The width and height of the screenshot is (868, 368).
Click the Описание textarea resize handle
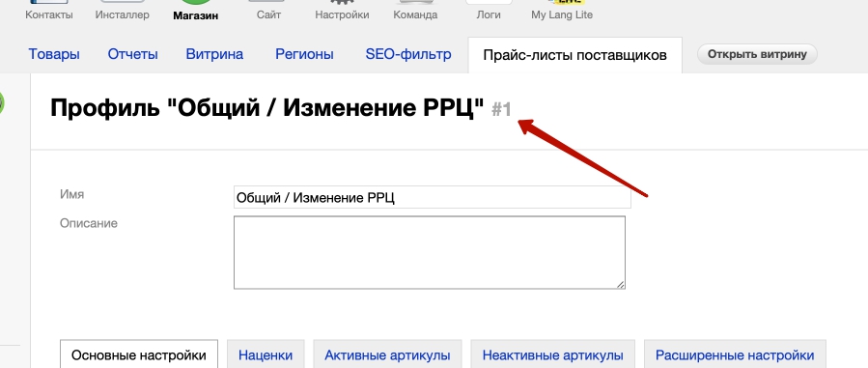tap(621, 284)
